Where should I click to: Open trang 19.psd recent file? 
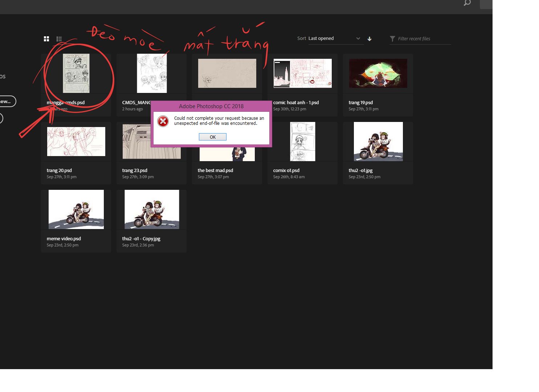[x=378, y=73]
